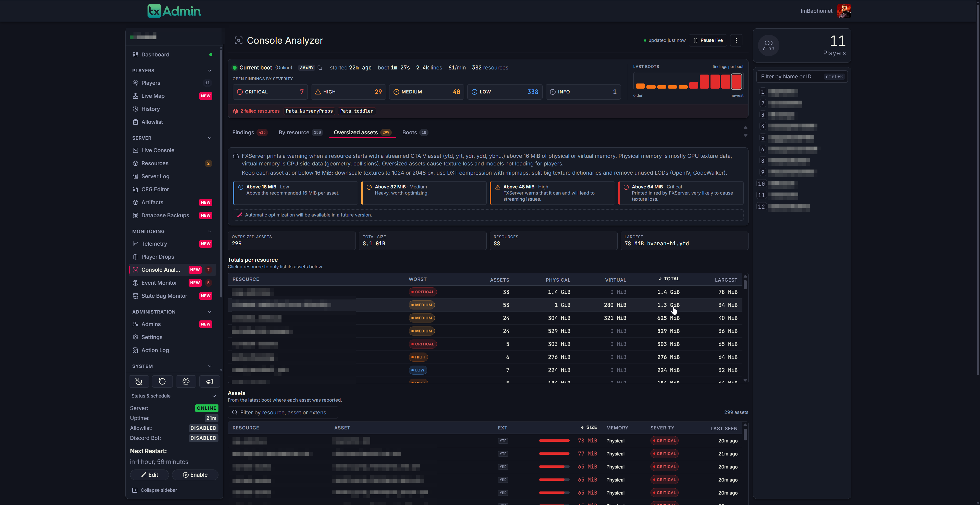980x505 pixels.
Task: Open Live Map in the sidebar
Action: [172, 96]
